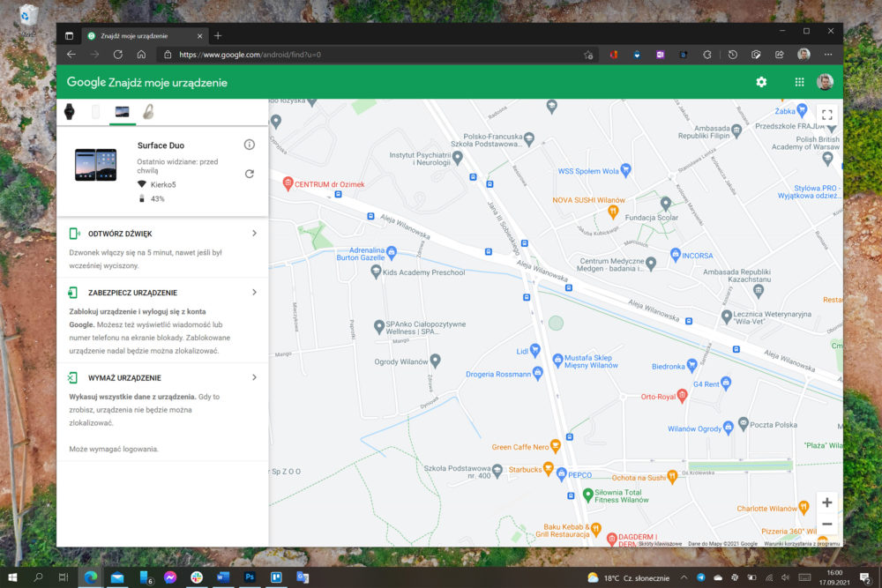Click Starbucks marker on map
This screenshot has height=588, width=882.
click(x=549, y=469)
